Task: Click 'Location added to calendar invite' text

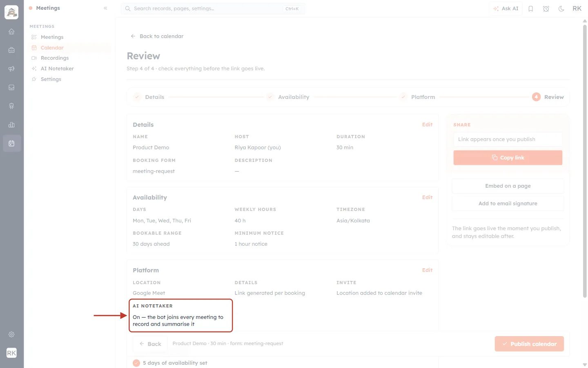Action: (379, 293)
